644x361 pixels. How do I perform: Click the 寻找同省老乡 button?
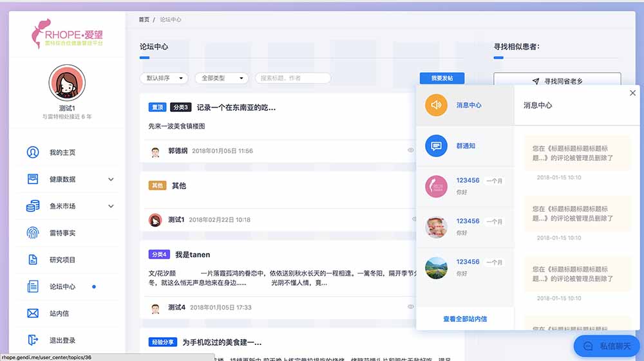[557, 81]
